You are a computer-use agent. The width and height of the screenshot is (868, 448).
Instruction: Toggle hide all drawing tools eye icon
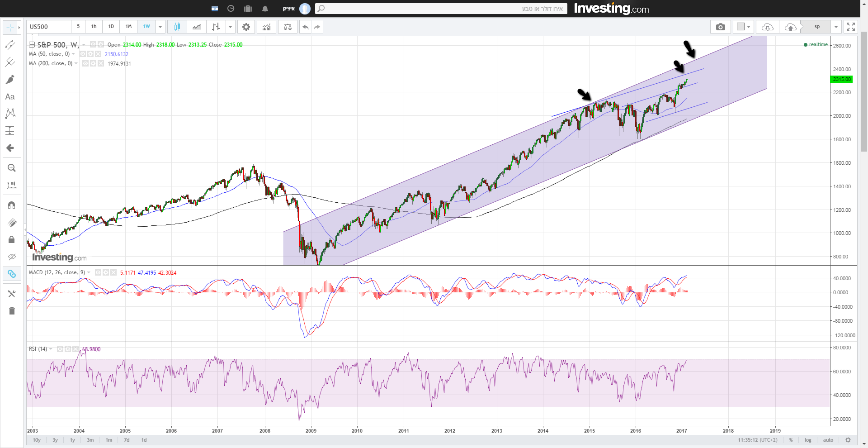click(12, 257)
